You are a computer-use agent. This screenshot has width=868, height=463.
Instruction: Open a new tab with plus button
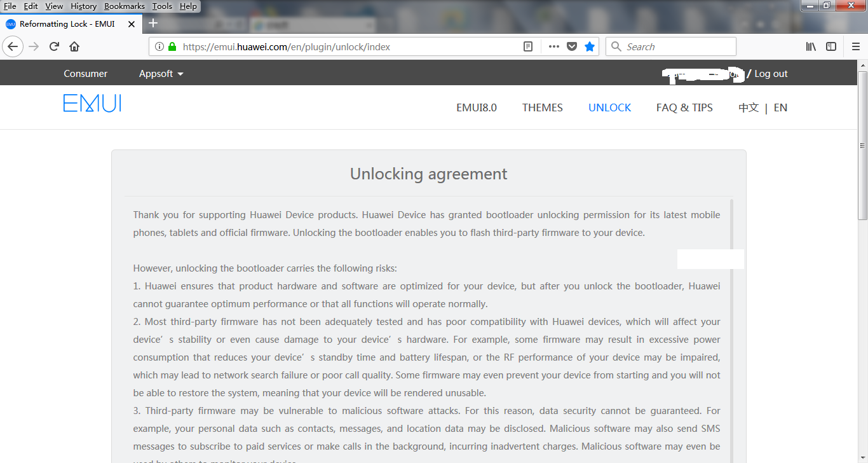click(153, 24)
